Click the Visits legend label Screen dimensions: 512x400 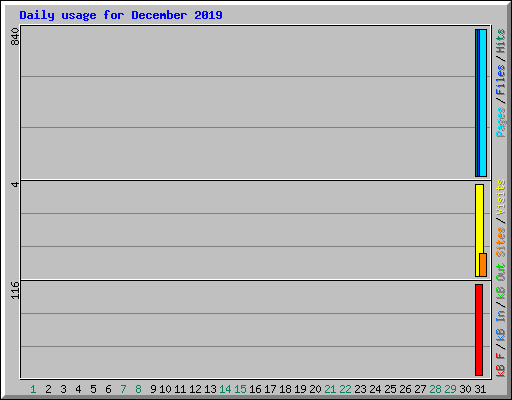point(501,197)
